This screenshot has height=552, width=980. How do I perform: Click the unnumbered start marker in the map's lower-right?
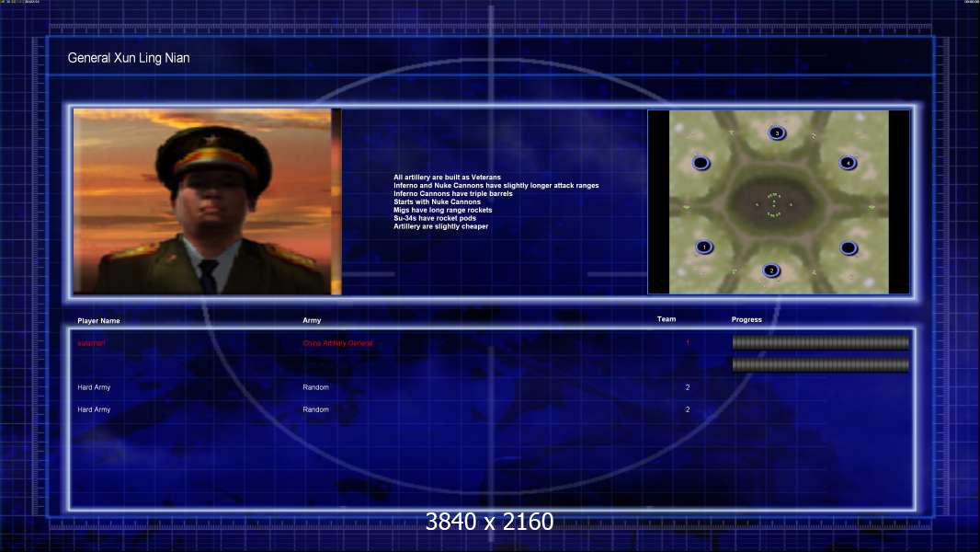coord(849,248)
